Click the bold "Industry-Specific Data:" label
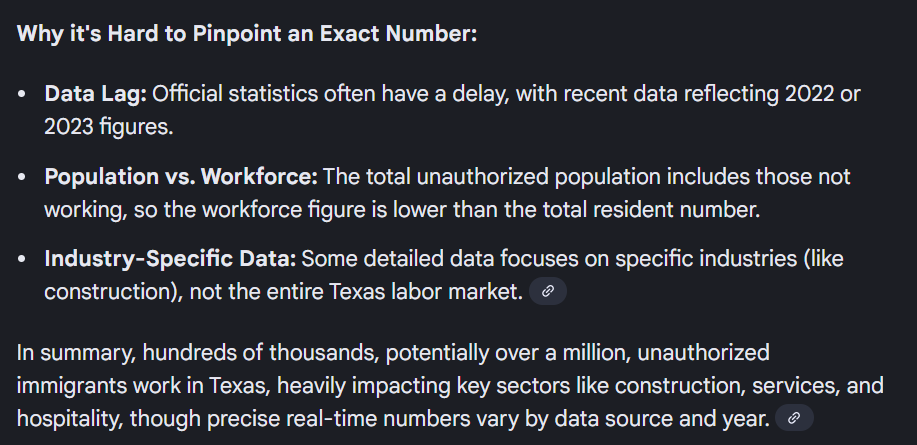Screen dimensions: 917x445 point(170,259)
